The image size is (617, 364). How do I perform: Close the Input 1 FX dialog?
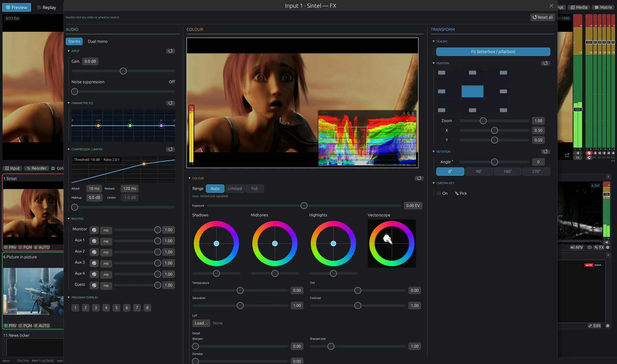coord(551,6)
